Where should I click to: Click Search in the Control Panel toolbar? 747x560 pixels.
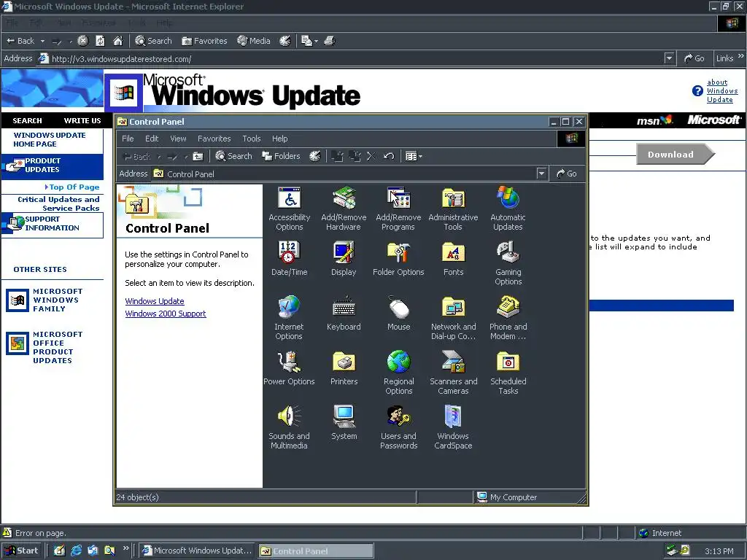point(233,156)
